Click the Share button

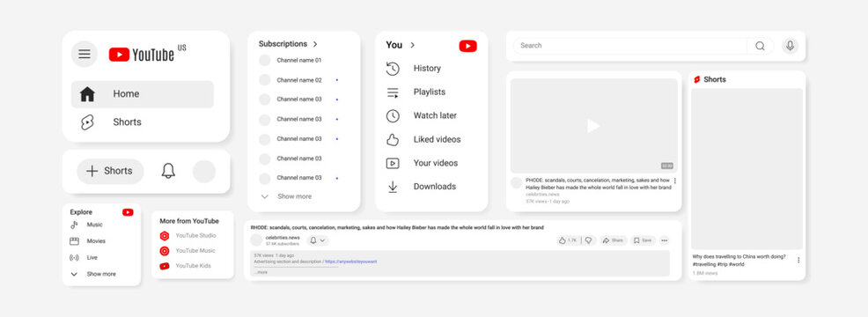(614, 240)
